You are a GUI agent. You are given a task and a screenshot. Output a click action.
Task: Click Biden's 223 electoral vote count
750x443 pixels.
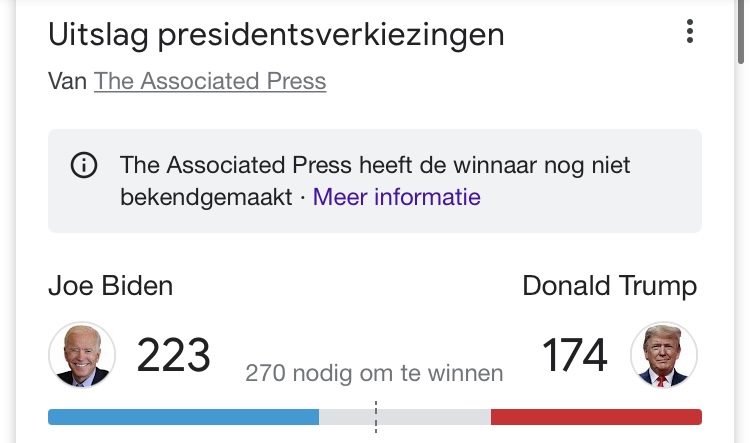point(173,354)
